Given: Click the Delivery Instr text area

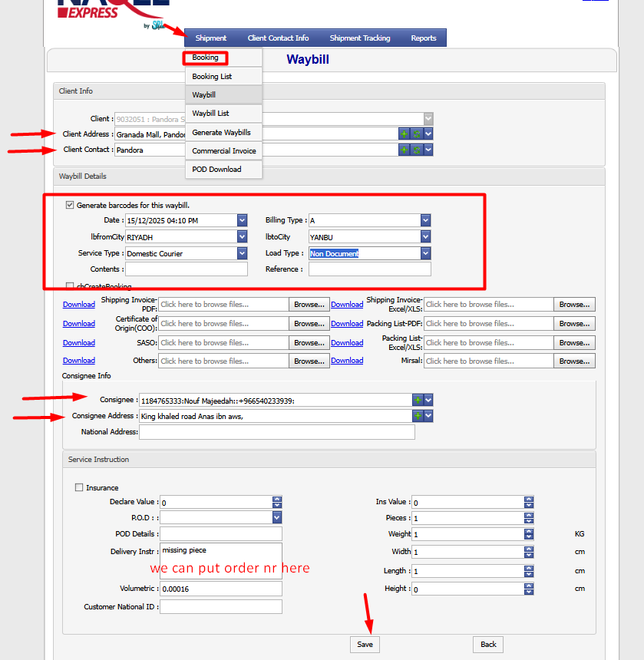Looking at the screenshot, I should click(221, 559).
